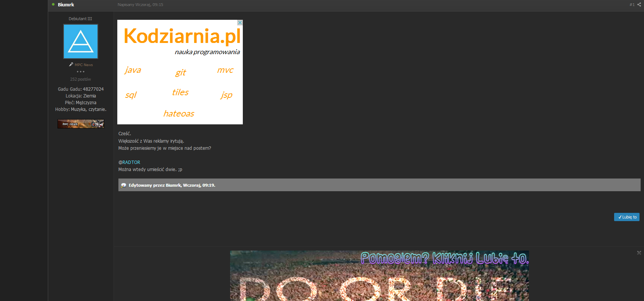Image resolution: width=644 pixels, height=301 pixels.
Task: Close the signature with the X icon
Action: point(639,253)
